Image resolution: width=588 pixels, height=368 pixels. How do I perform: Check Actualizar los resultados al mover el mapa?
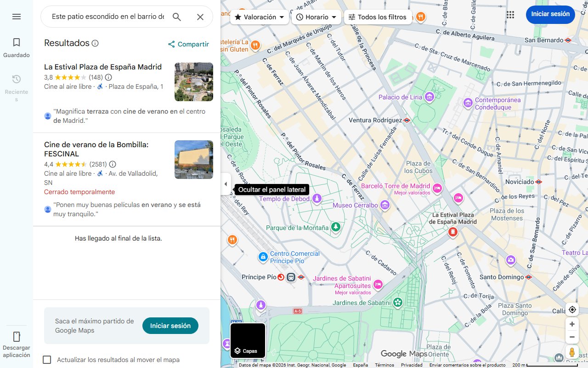click(46, 360)
